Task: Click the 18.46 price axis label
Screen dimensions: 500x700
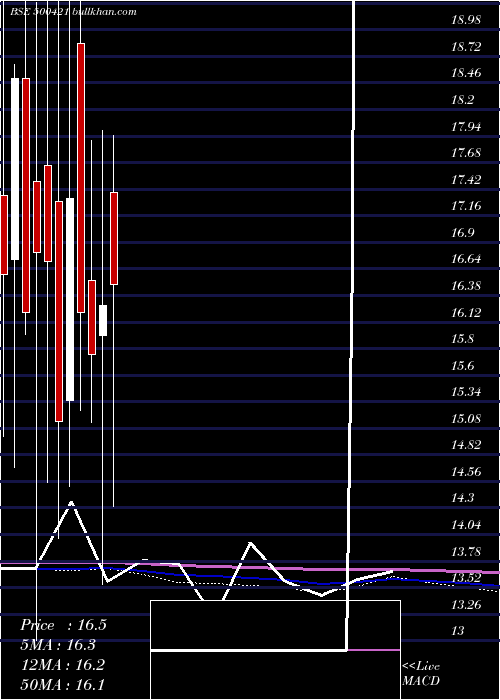Action: (x=466, y=73)
